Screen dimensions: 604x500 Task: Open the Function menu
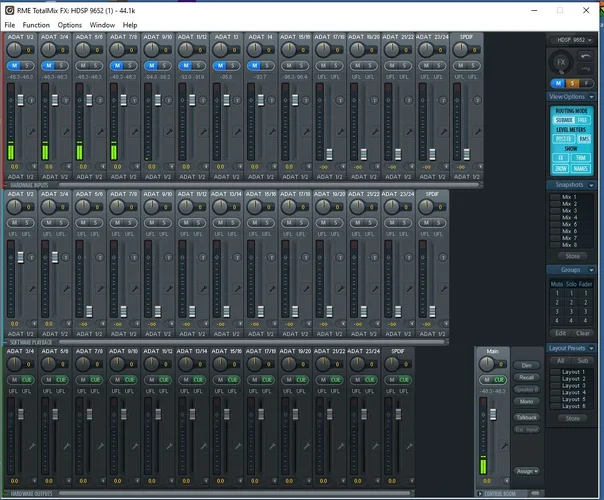[36, 24]
